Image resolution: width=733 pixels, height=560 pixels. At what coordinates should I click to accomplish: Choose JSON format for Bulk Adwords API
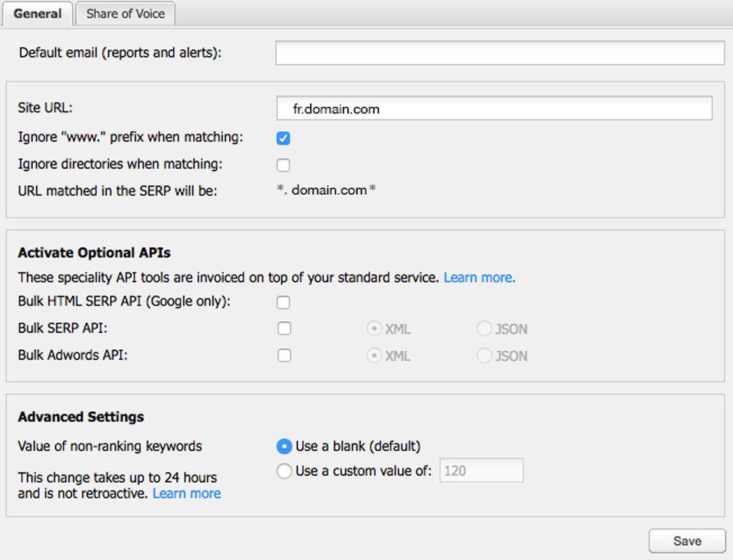484,355
